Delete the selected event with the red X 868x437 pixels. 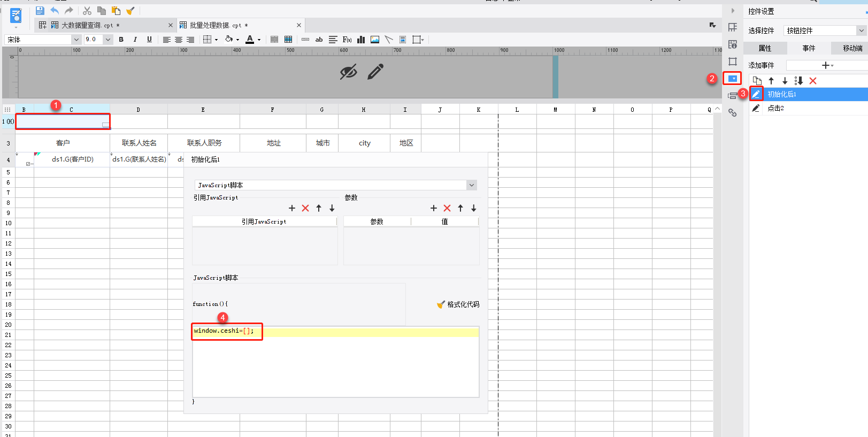(813, 81)
